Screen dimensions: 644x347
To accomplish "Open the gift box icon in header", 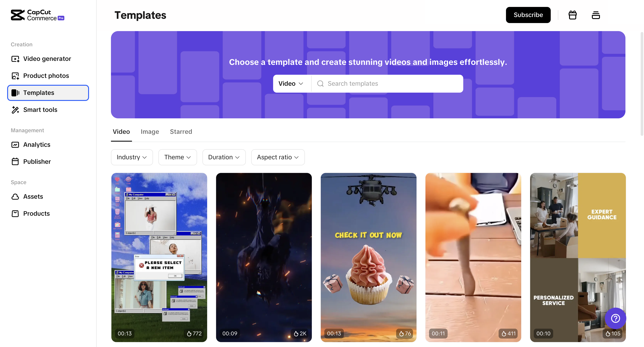I will point(572,15).
